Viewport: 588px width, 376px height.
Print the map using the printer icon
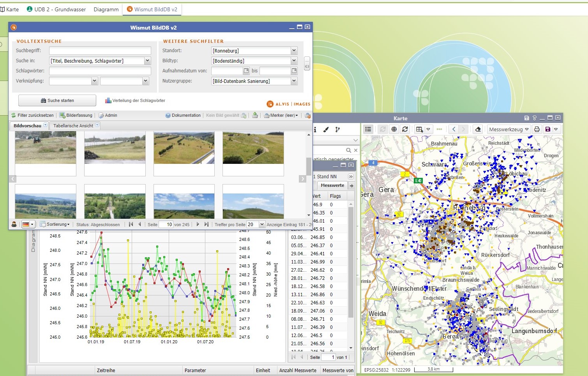coord(537,129)
